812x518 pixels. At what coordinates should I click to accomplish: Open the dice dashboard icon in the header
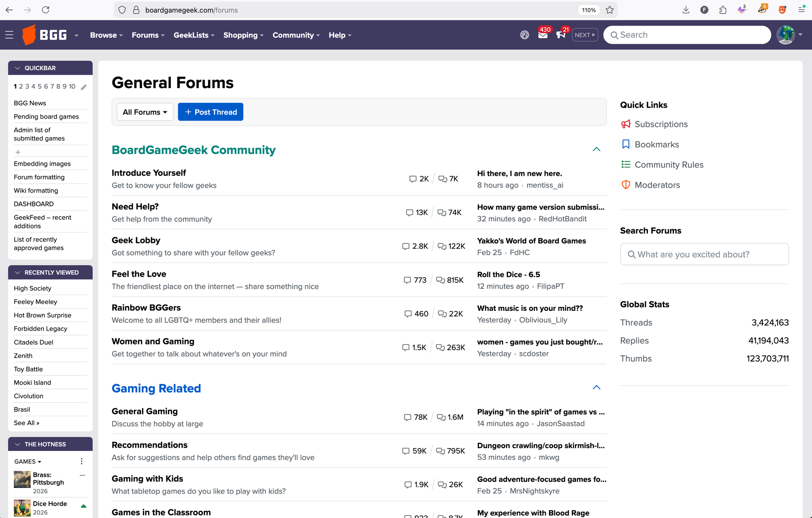tap(524, 35)
